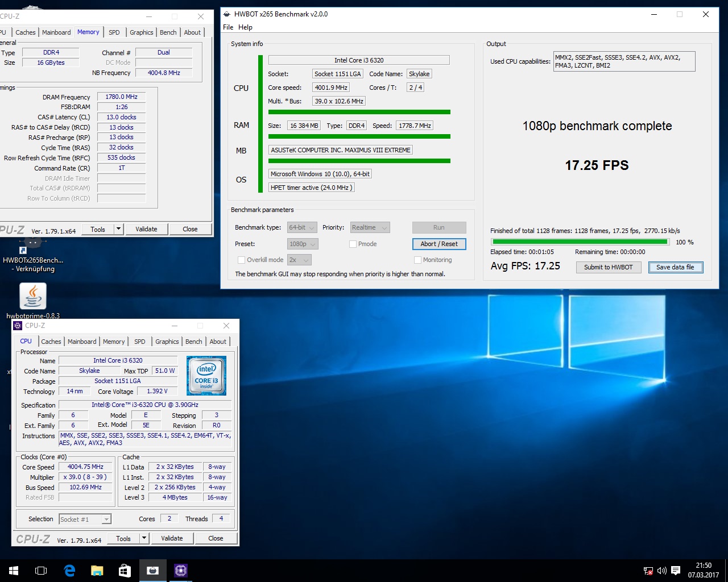Image resolution: width=728 pixels, height=582 pixels.
Task: Click Close button in upper CPU-Z memory window
Action: [x=190, y=229]
